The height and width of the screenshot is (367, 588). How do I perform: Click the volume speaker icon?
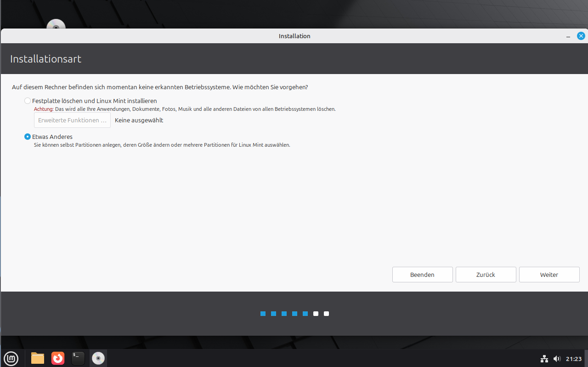557,359
